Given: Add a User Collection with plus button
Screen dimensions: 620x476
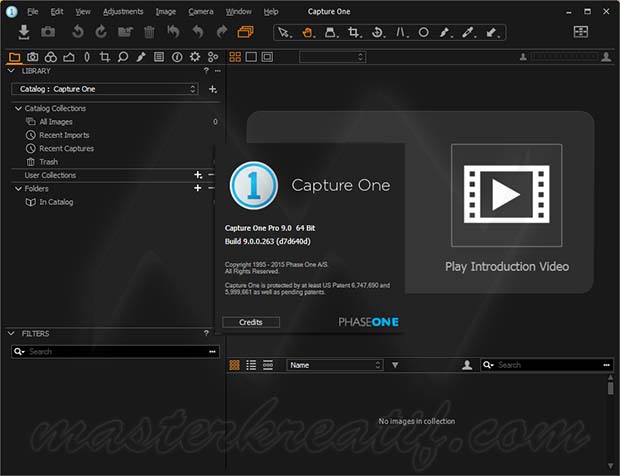Looking at the screenshot, I should coord(198,175).
